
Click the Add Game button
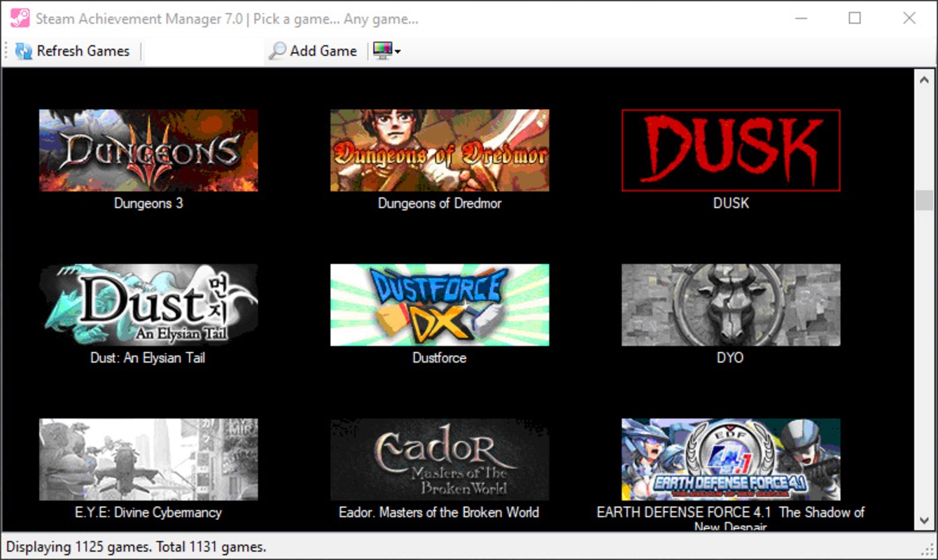tap(313, 51)
